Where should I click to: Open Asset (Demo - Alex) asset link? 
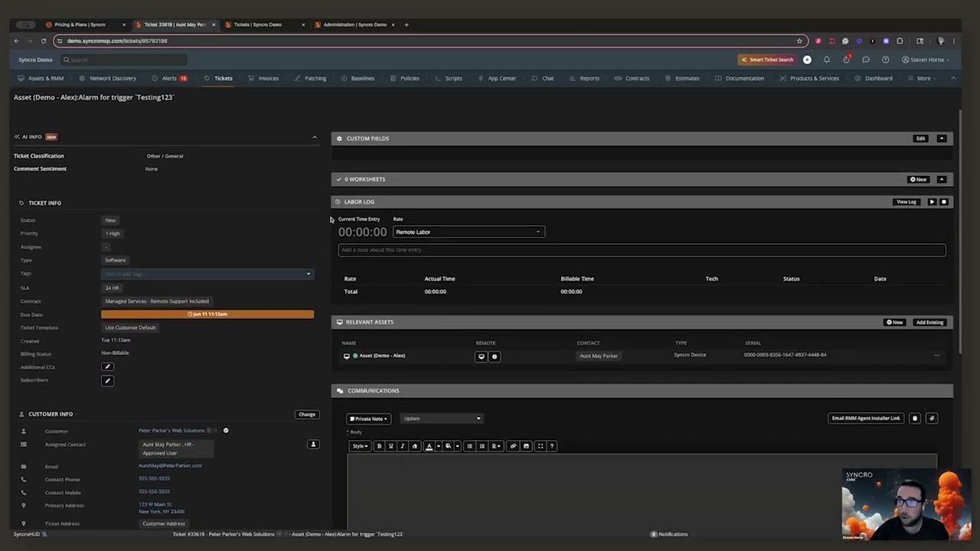(382, 356)
